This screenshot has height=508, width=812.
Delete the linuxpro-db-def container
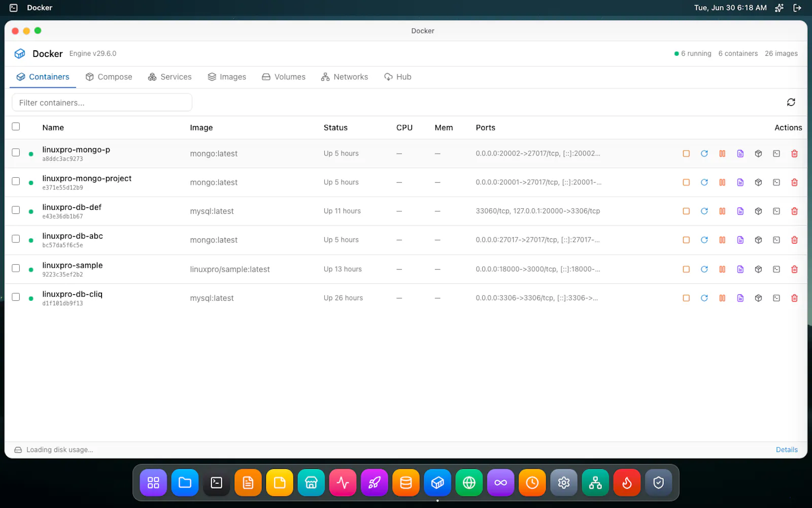[795, 211]
